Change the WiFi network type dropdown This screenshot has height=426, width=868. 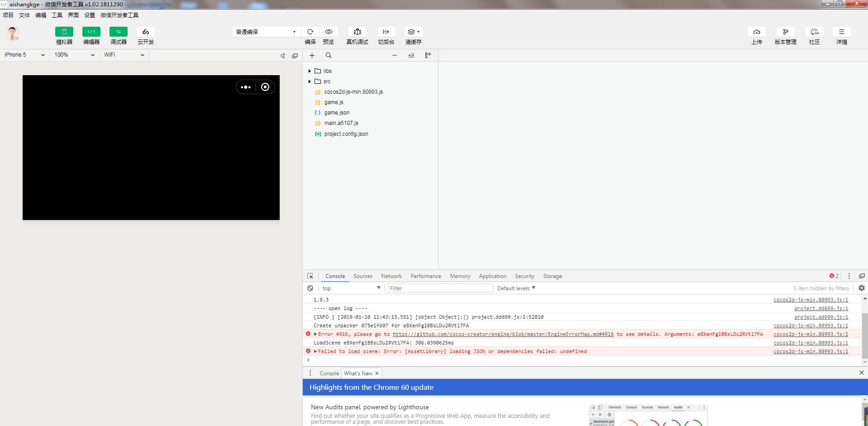pyautogui.click(x=124, y=55)
